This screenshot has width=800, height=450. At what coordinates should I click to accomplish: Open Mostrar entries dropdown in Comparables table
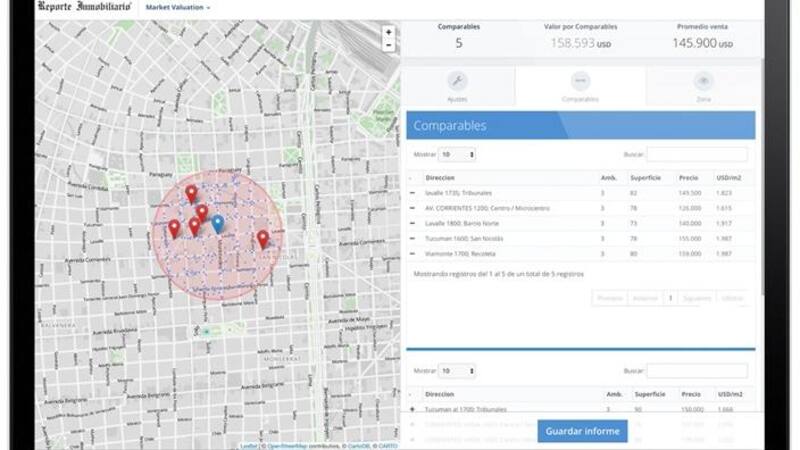click(457, 155)
